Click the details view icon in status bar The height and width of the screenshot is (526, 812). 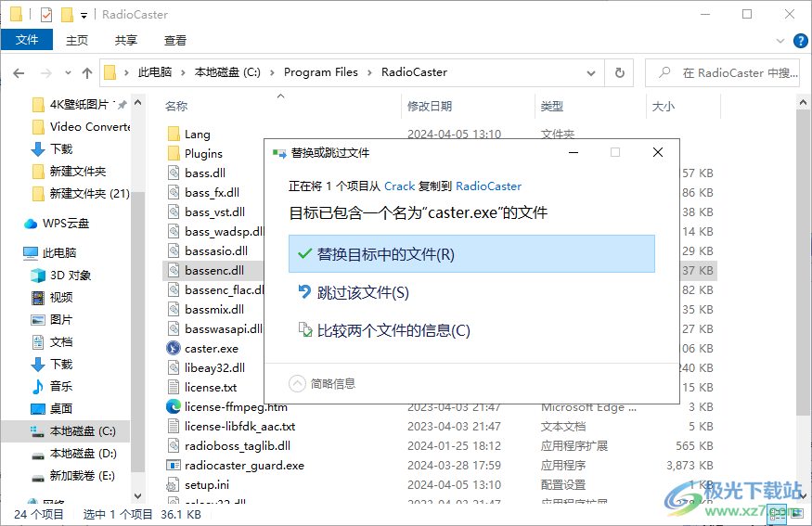pos(778,514)
